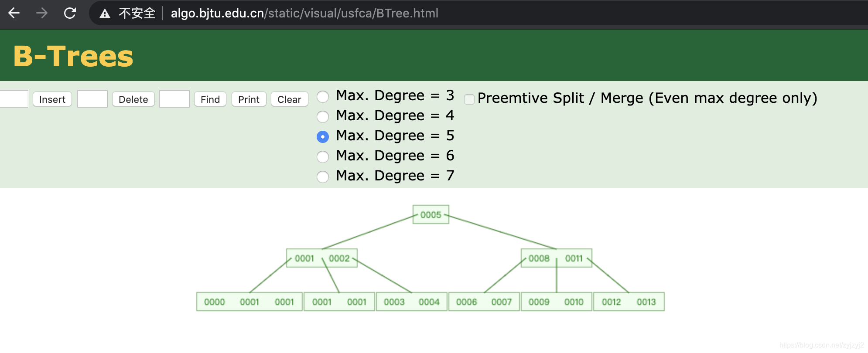Image resolution: width=868 pixels, height=353 pixels.
Task: Focus the input field before Insert
Action: click(14, 99)
